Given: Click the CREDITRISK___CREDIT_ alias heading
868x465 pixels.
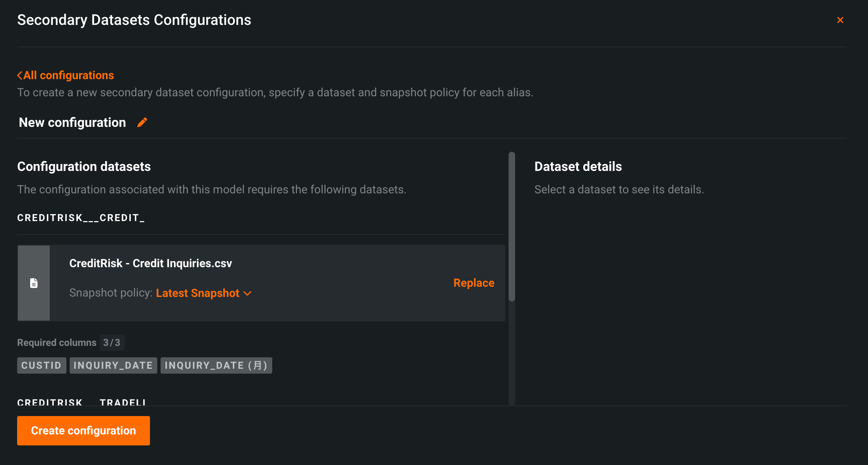Looking at the screenshot, I should pyautogui.click(x=81, y=218).
